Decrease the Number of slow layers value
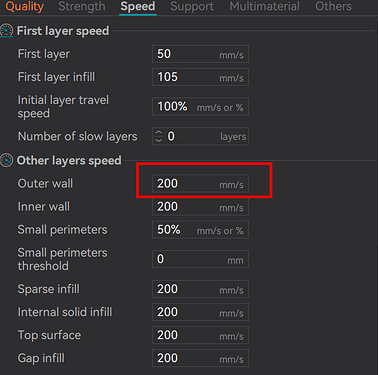 coord(159,140)
